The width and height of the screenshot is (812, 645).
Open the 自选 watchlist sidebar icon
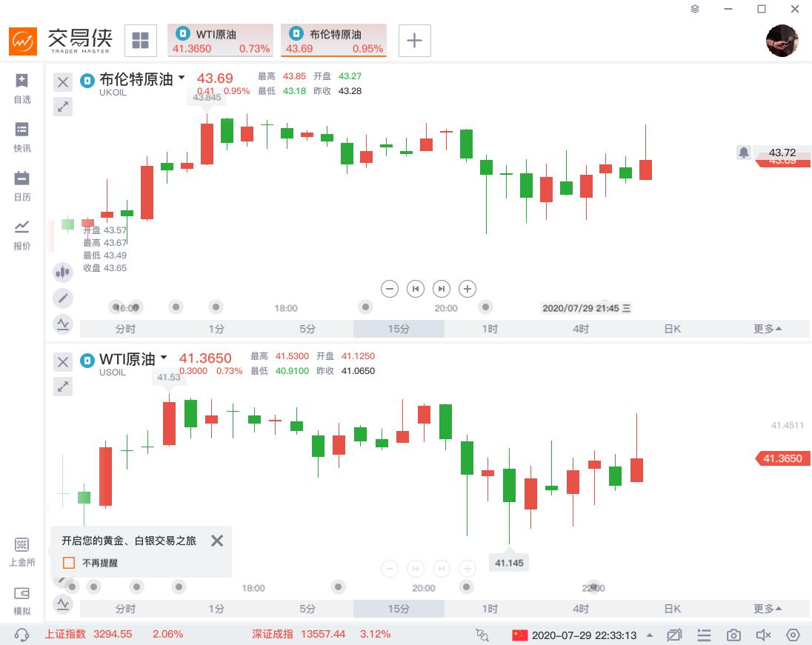[x=21, y=88]
